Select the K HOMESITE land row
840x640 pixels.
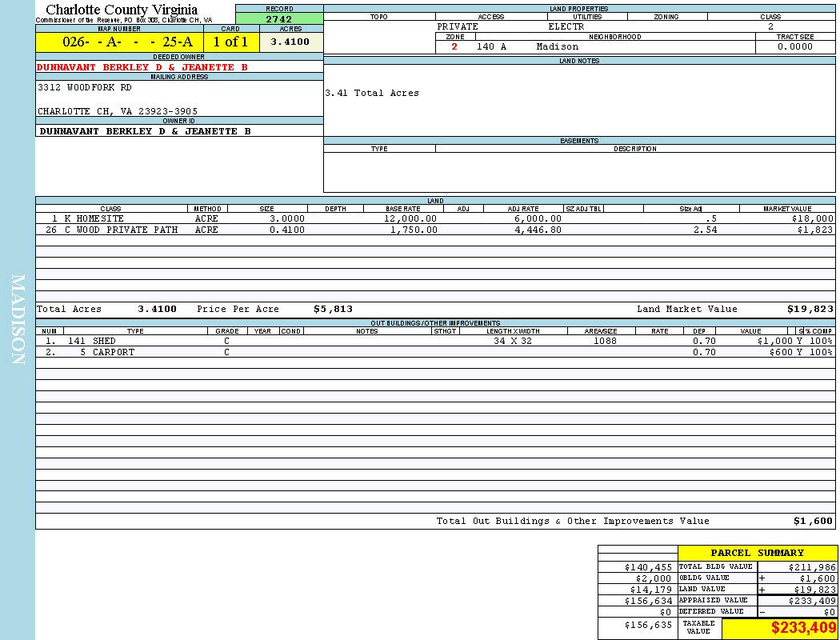pyautogui.click(x=88, y=218)
